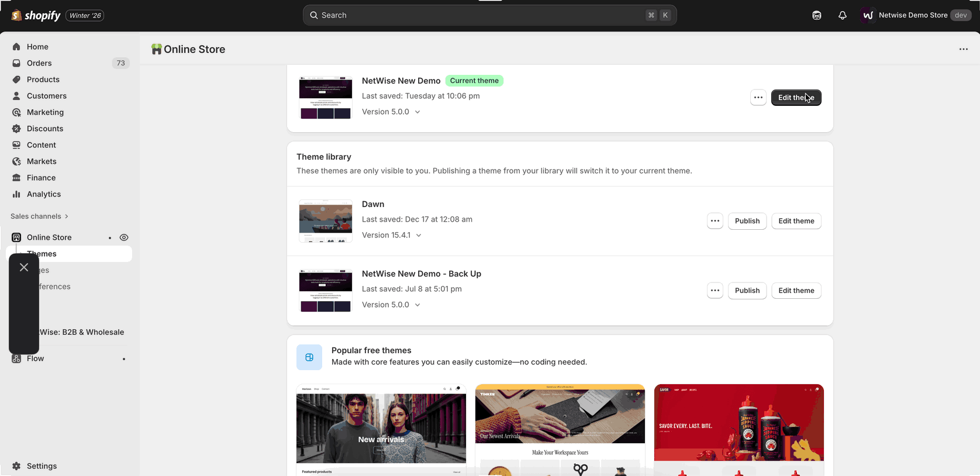This screenshot has width=980, height=476.
Task: Click the Search field in top bar
Action: [489, 15]
